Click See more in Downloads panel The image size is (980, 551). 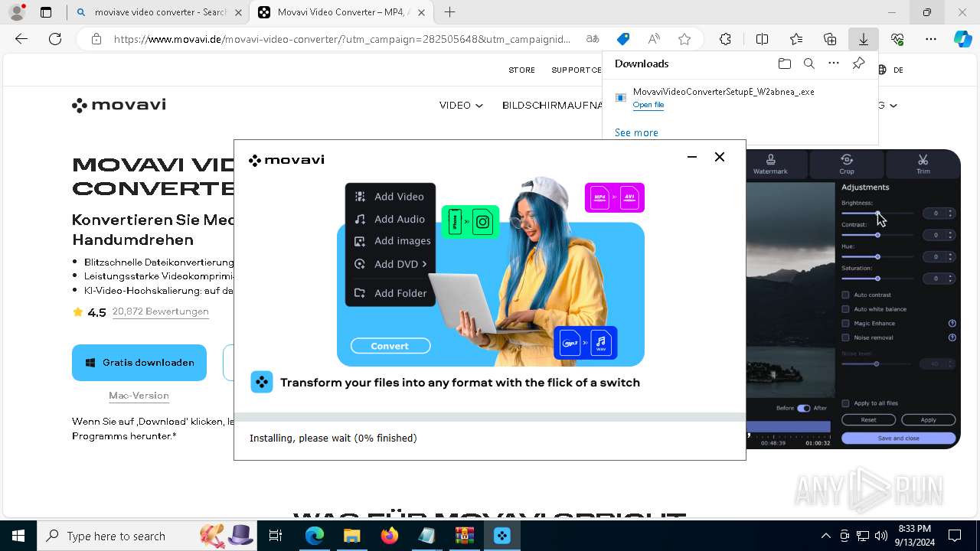tap(636, 132)
